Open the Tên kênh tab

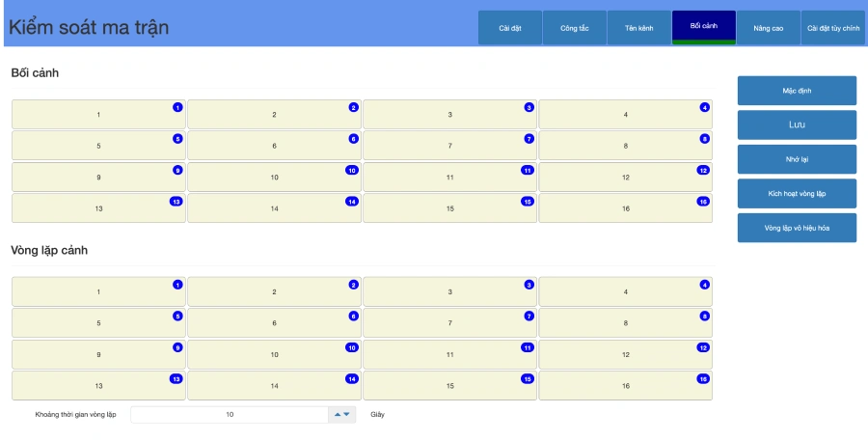click(x=639, y=28)
